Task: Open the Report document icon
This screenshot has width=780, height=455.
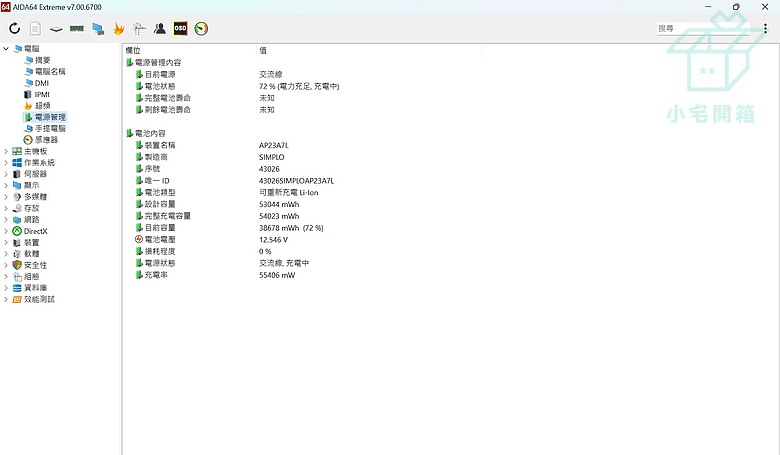Action: 35,28
